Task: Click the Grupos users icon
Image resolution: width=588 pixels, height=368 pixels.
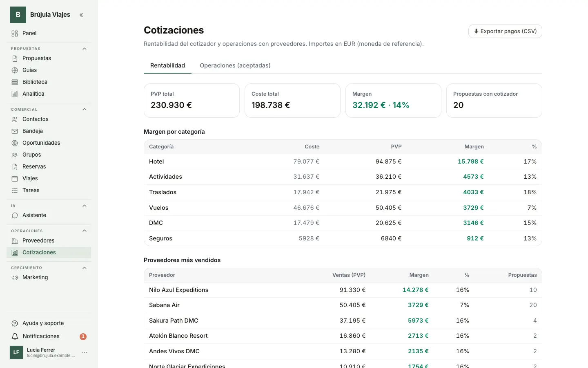Action: (15, 155)
